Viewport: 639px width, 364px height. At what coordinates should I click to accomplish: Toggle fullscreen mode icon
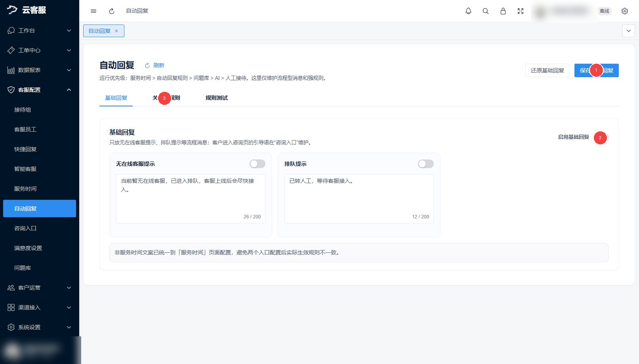[x=521, y=11]
